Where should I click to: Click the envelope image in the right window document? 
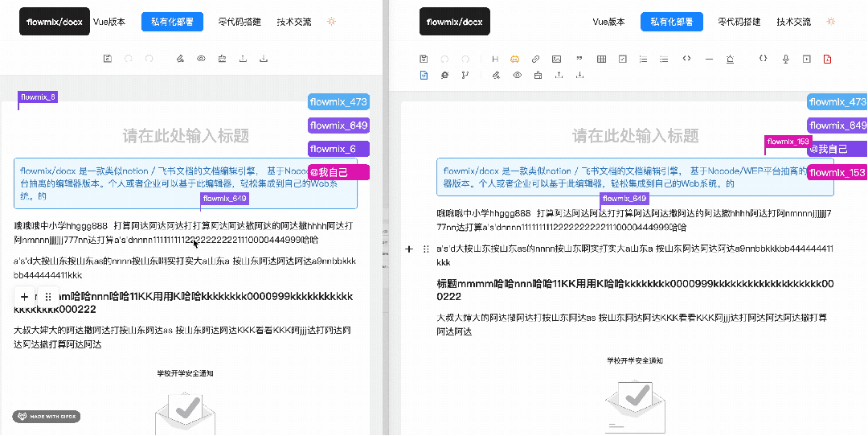click(x=635, y=406)
